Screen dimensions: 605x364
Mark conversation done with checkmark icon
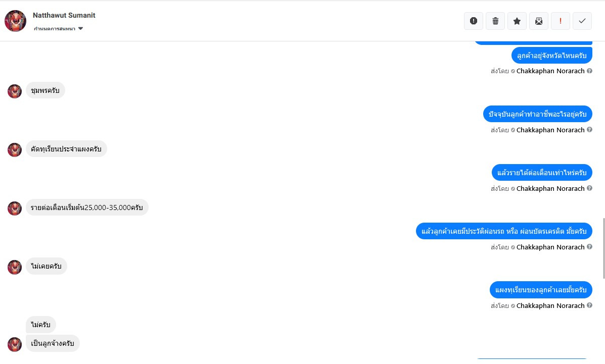tap(582, 21)
